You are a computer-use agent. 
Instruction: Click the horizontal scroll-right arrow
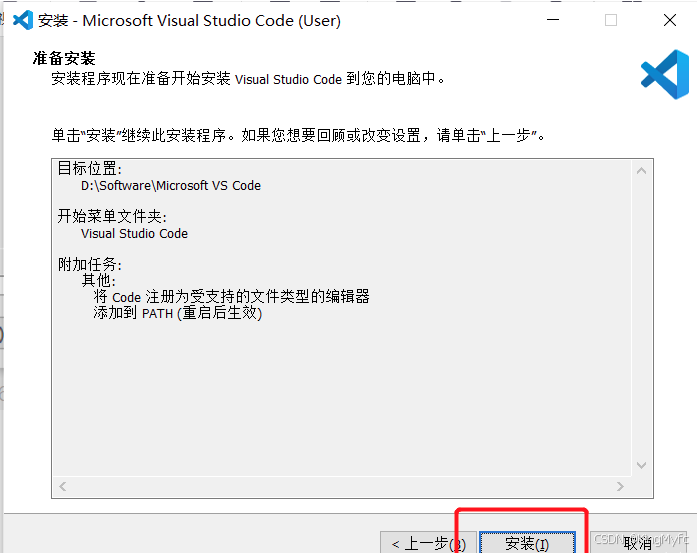pyautogui.click(x=620, y=487)
